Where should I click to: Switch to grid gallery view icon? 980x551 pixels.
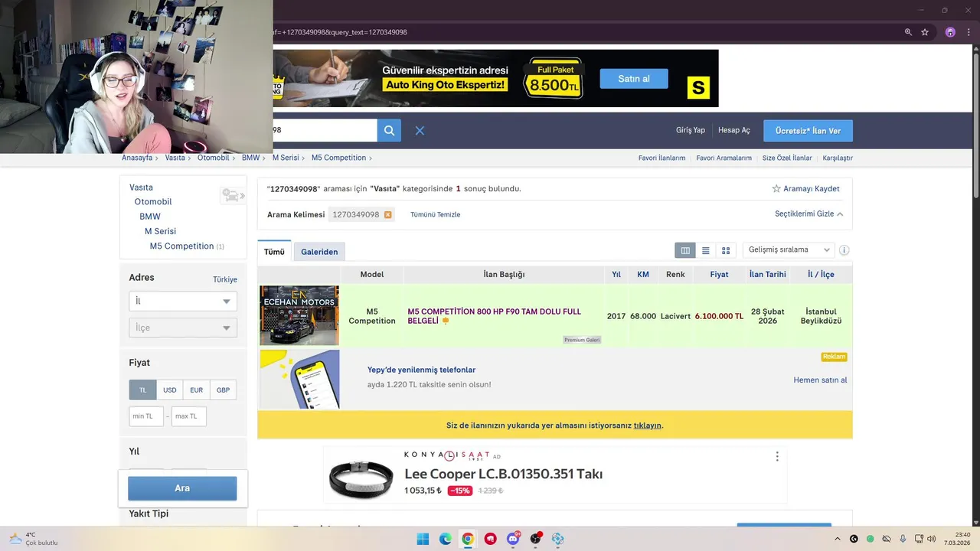[726, 250]
